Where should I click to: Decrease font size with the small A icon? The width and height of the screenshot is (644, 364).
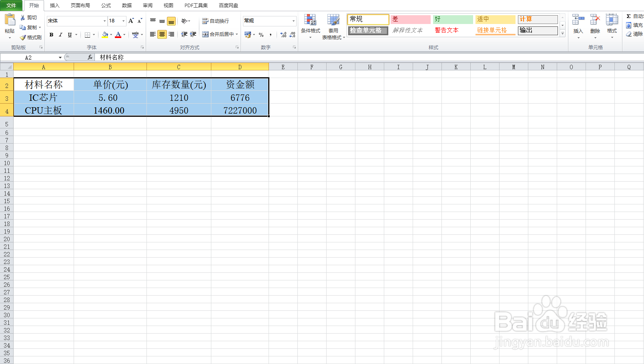[x=140, y=21]
